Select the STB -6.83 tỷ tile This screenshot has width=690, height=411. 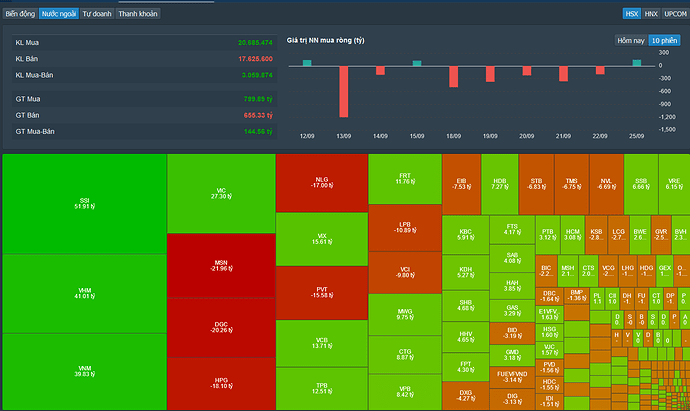536,184
